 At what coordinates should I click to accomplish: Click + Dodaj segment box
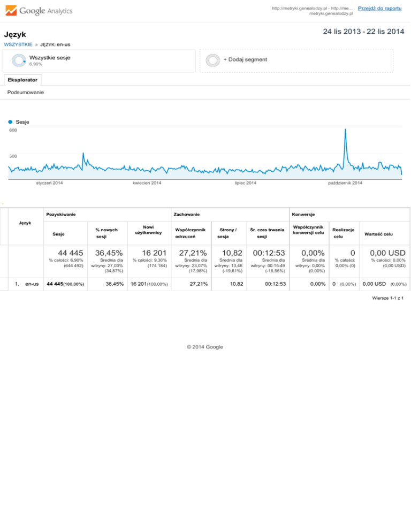coord(296,60)
